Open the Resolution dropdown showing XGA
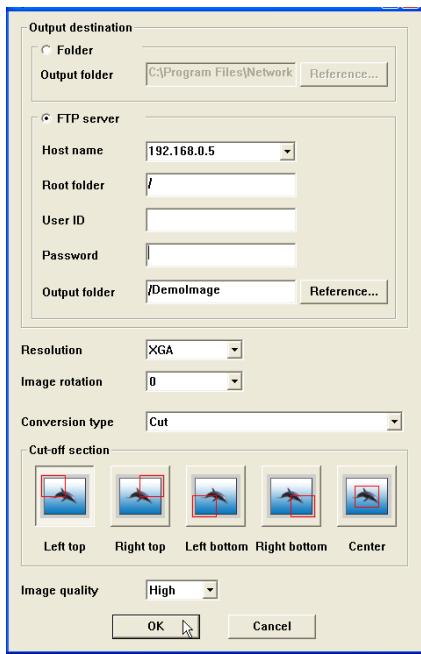This screenshot has height=654, width=421. tap(234, 350)
